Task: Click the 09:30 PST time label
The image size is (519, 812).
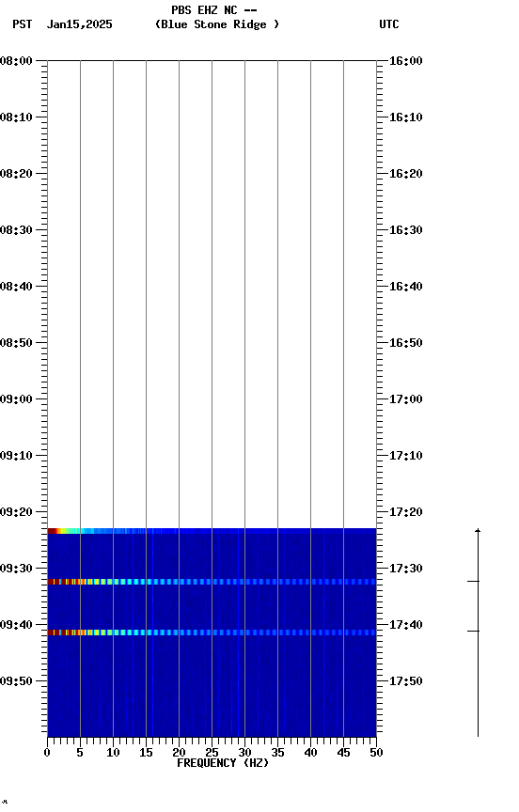Action: pos(16,569)
